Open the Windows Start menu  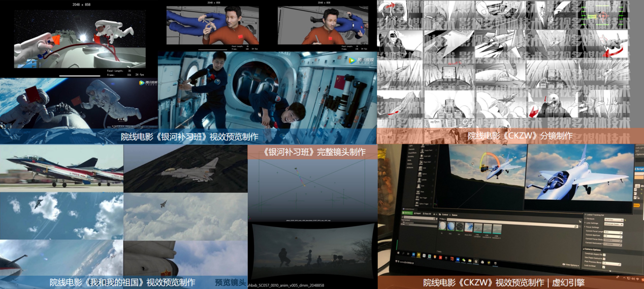[x=398, y=253]
